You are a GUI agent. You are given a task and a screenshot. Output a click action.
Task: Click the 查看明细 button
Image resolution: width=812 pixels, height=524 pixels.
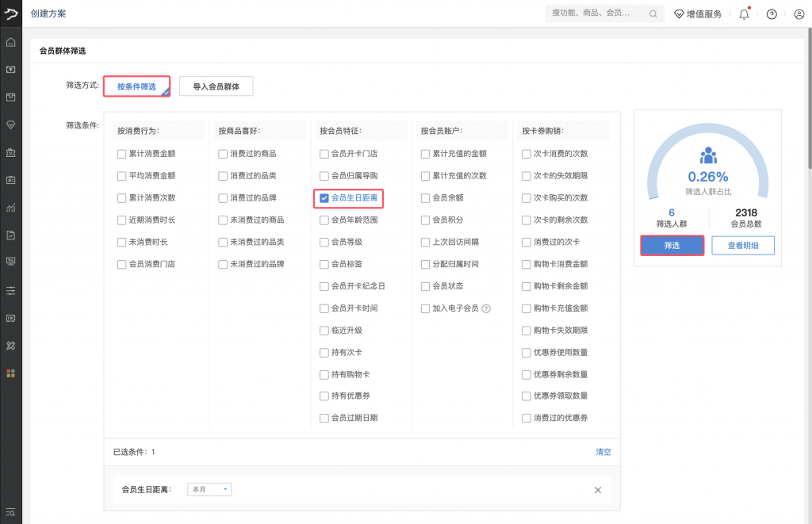(742, 246)
